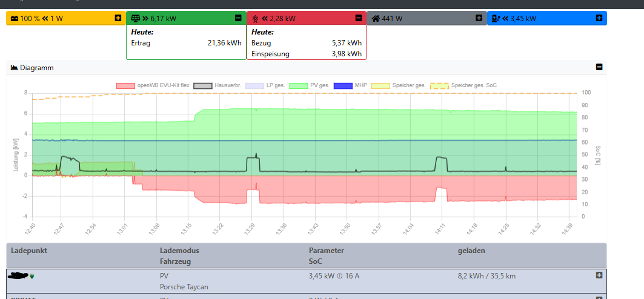Viewport: 644px width, 299px height.
Task: Toggle openWB EVU-Kit flex series in legend
Action: [x=151, y=85]
